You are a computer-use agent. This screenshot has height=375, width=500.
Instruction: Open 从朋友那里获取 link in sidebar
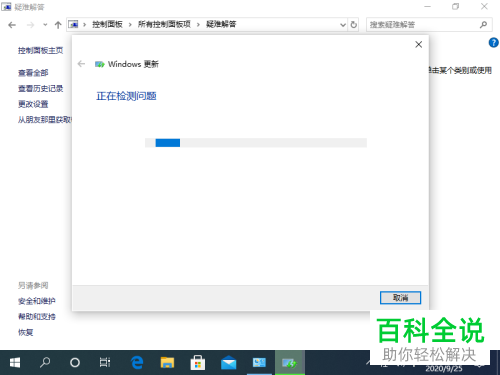(x=45, y=120)
